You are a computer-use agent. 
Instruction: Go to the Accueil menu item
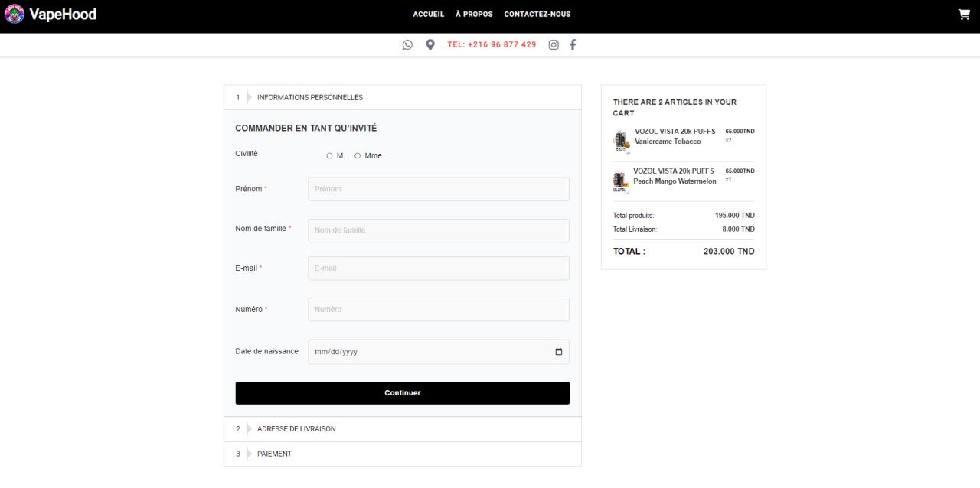point(428,14)
